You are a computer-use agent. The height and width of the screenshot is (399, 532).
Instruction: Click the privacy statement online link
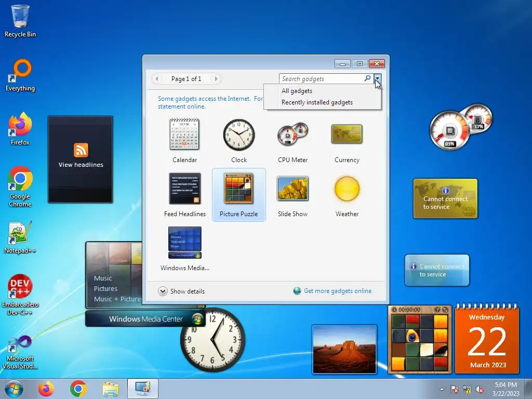pyautogui.click(x=182, y=107)
